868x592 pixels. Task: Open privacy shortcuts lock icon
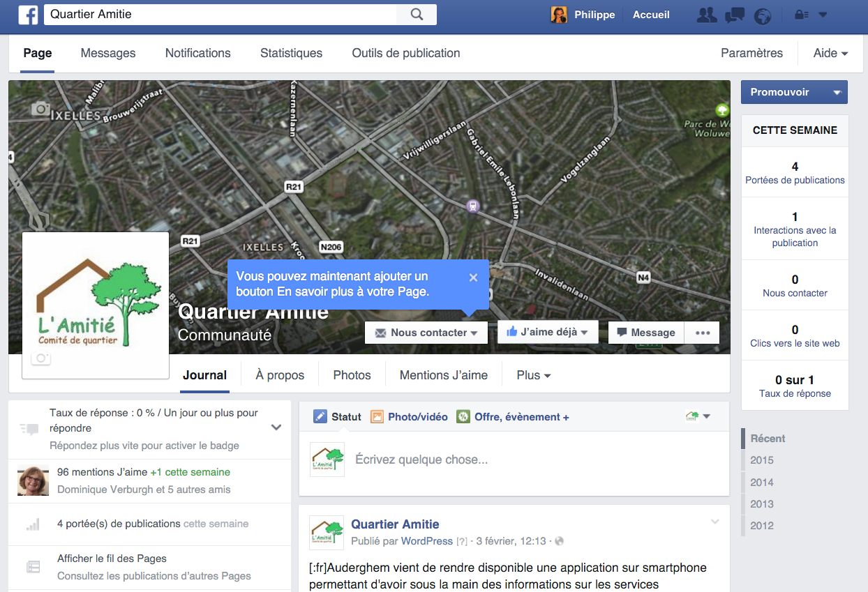coord(802,15)
